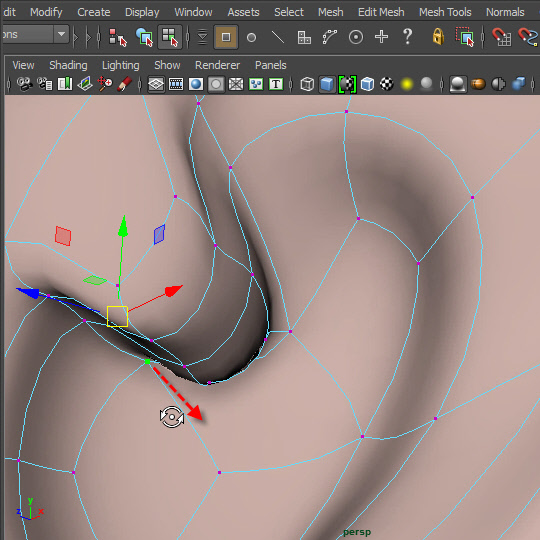Toggle film gate display
Screen dimensions: 540x540
click(x=176, y=84)
